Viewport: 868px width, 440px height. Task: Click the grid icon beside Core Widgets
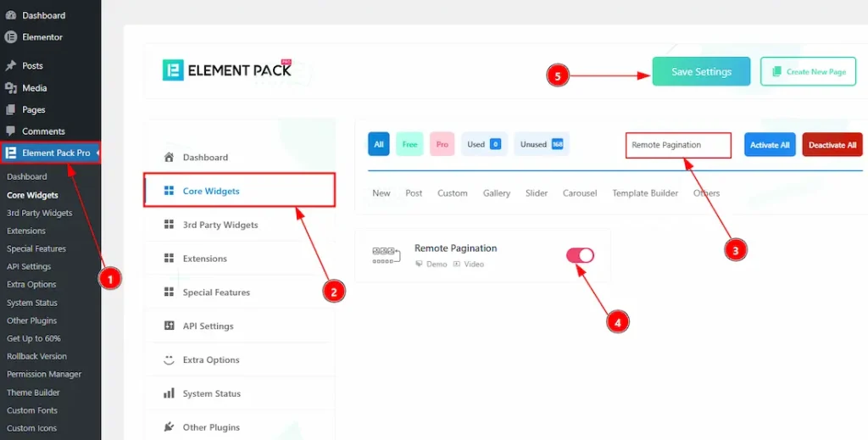coord(169,191)
